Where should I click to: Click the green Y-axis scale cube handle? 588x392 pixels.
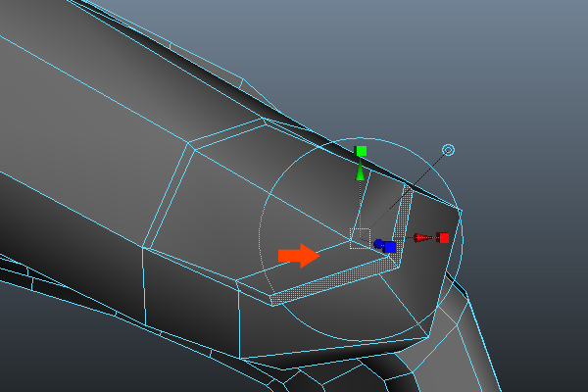point(361,151)
